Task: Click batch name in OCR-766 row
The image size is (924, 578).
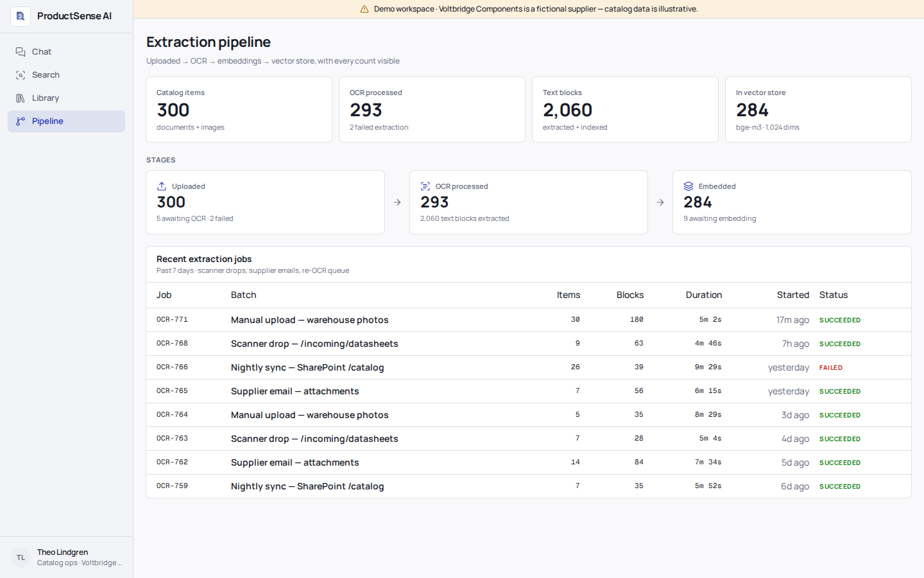Action: coord(307,368)
